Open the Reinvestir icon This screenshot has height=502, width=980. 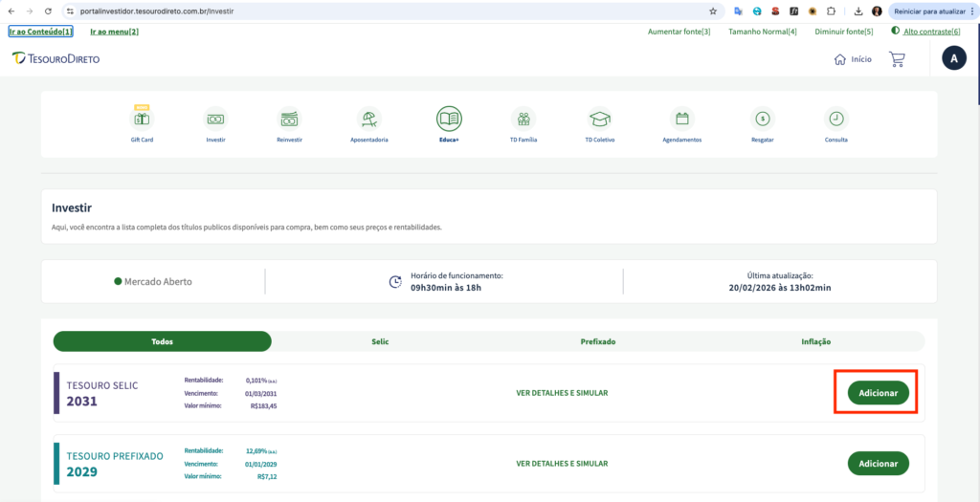(289, 120)
